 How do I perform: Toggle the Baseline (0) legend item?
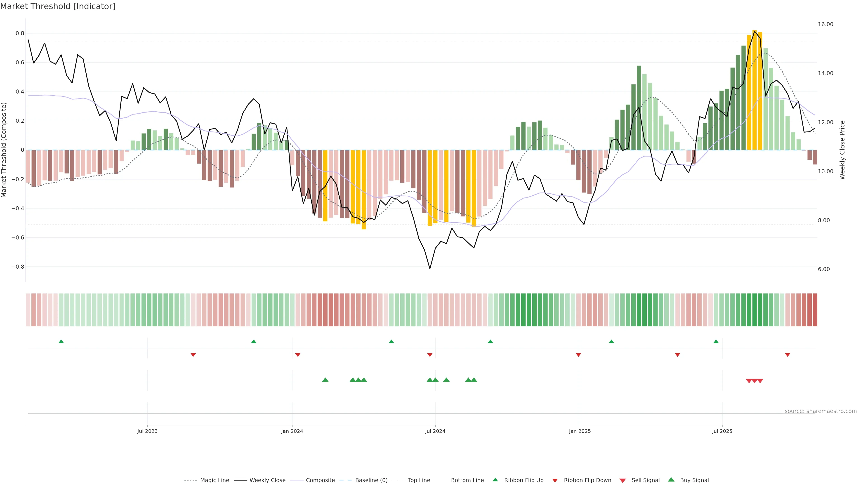point(371,480)
